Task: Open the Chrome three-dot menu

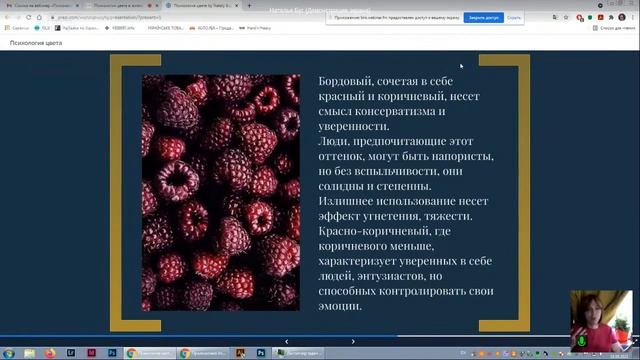Action: coord(633,18)
